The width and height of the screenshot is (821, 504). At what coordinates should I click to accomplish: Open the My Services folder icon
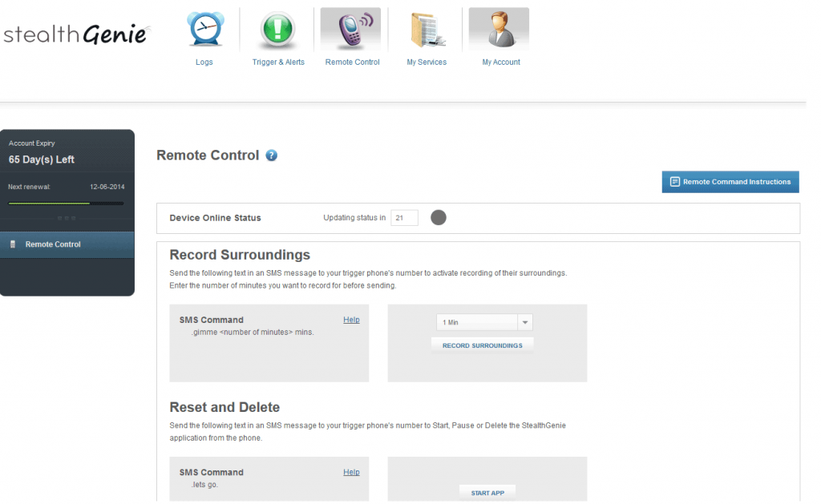(427, 30)
